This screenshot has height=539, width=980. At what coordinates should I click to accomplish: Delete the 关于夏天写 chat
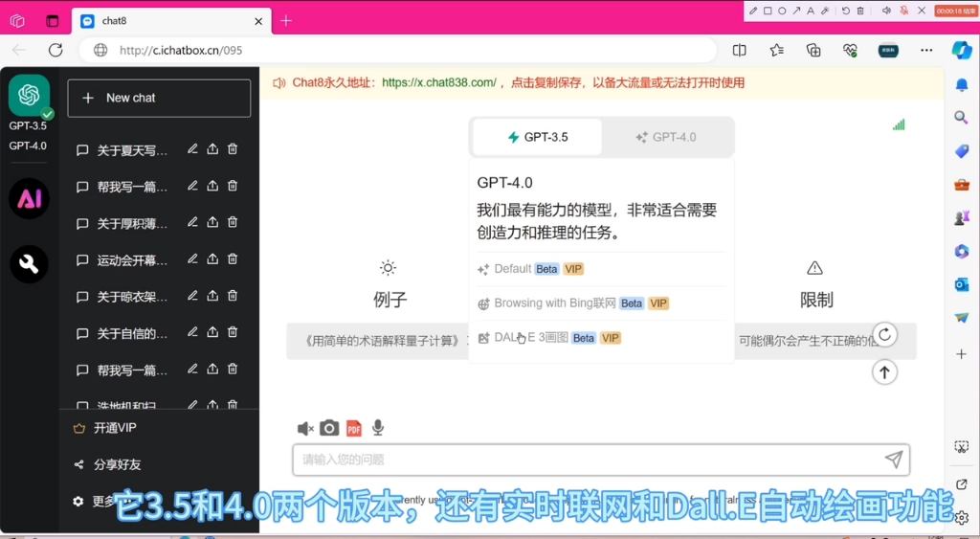[x=233, y=148]
